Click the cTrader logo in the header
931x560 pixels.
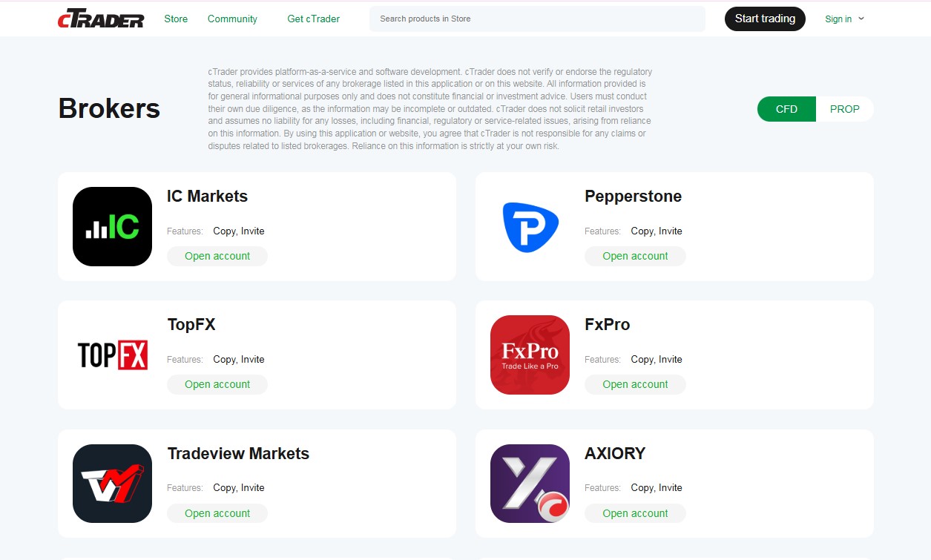pos(101,19)
